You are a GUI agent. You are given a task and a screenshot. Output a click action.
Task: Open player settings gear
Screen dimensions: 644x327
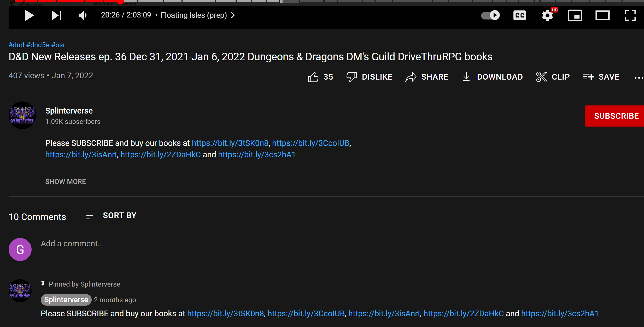point(548,15)
